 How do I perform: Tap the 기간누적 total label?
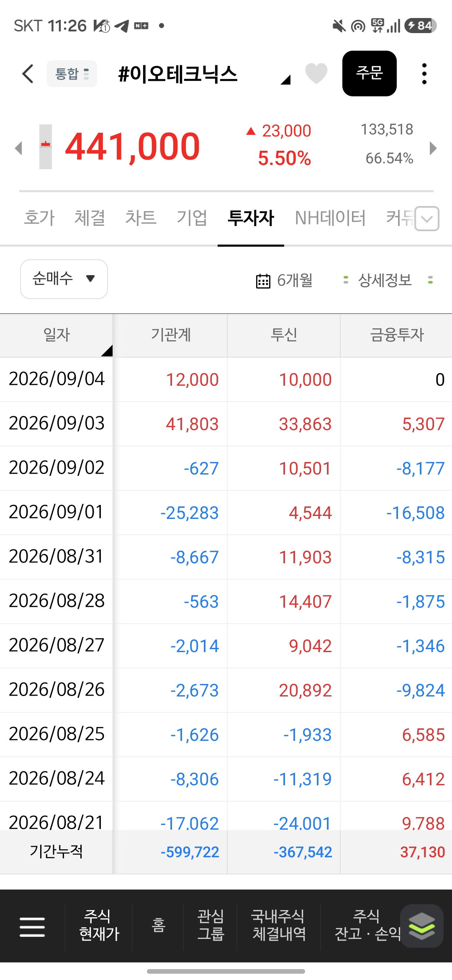56,851
